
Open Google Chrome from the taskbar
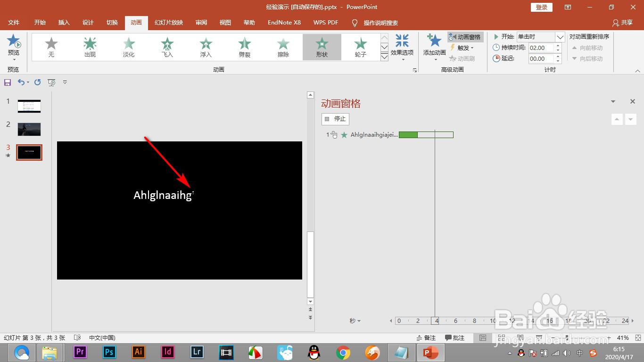point(343,352)
